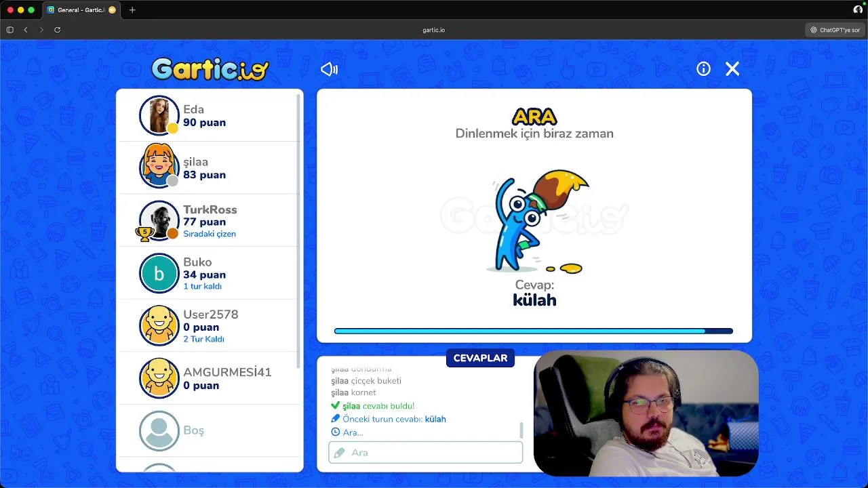Click the trophy badge next to TurkRoss
Screen dimensions: 868x488
click(144, 234)
